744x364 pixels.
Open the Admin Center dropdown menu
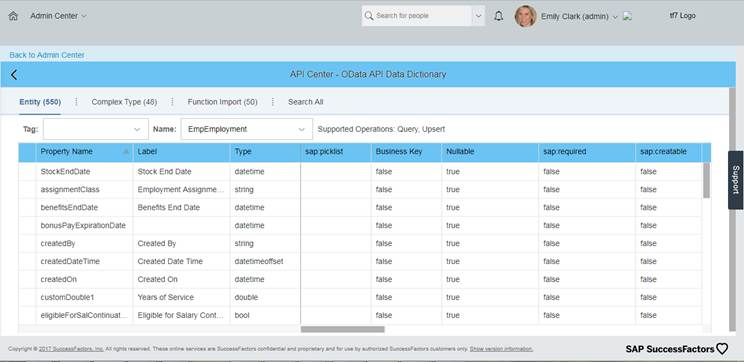(58, 16)
